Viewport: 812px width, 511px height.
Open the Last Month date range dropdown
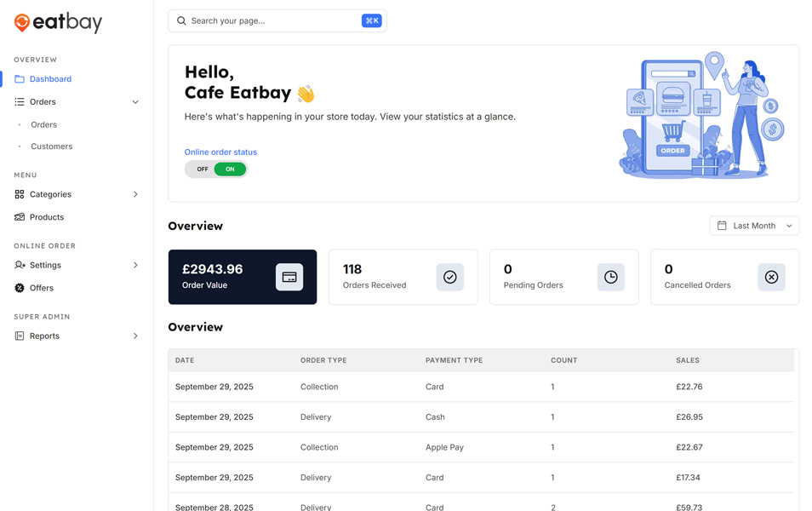tap(754, 226)
